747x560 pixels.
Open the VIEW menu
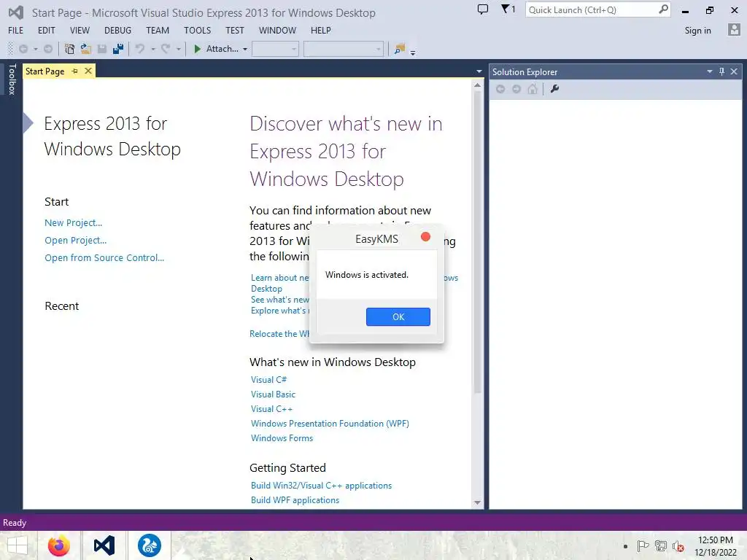click(80, 30)
